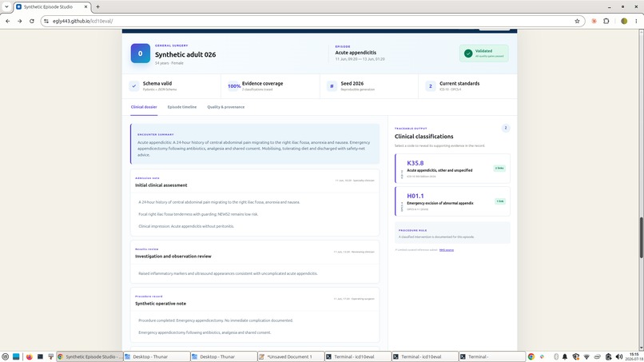Open the NHS source link
This screenshot has height=362, width=644.
coord(447,250)
